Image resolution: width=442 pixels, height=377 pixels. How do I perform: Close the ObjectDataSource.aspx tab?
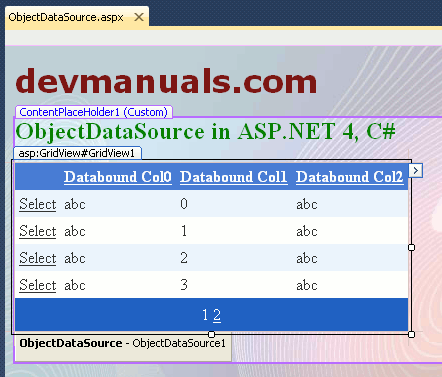click(x=139, y=17)
